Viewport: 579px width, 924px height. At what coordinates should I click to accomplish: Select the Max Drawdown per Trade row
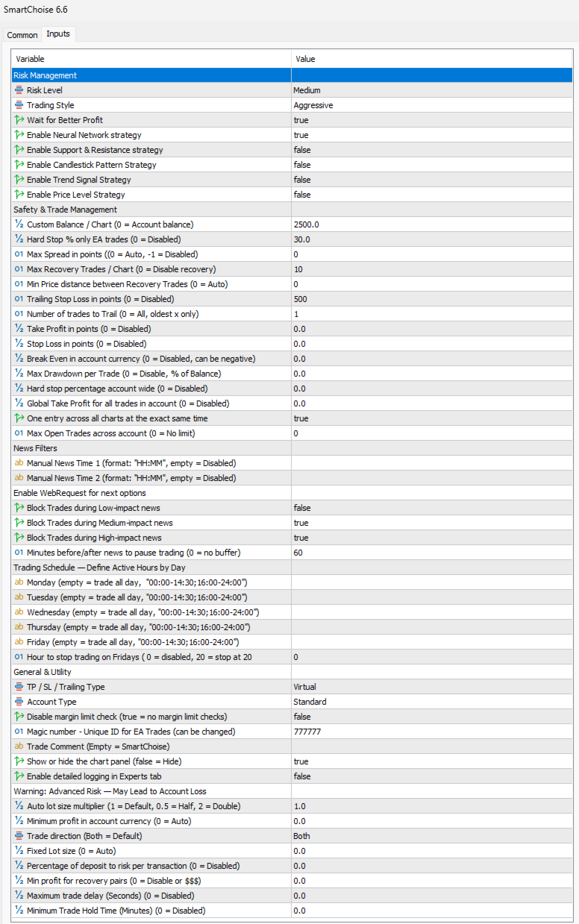pos(292,374)
